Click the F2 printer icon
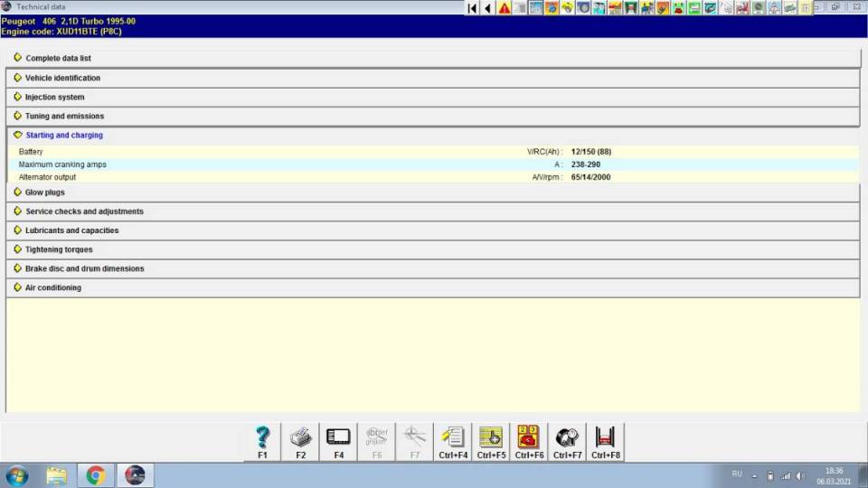This screenshot has height=488, width=868. [300, 438]
